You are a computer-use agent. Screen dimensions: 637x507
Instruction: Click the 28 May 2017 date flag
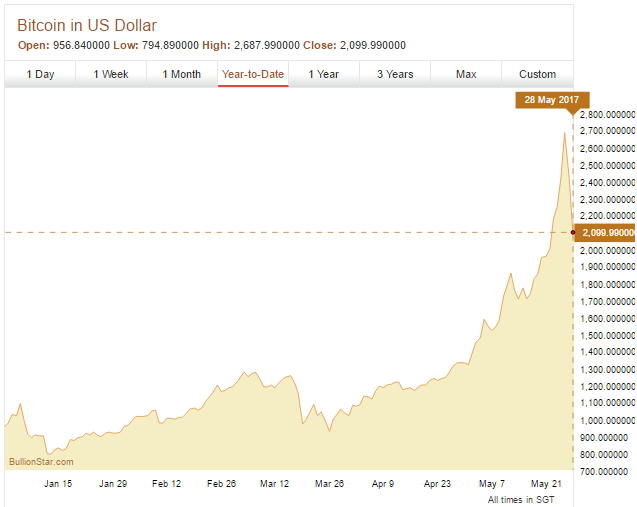(x=552, y=100)
